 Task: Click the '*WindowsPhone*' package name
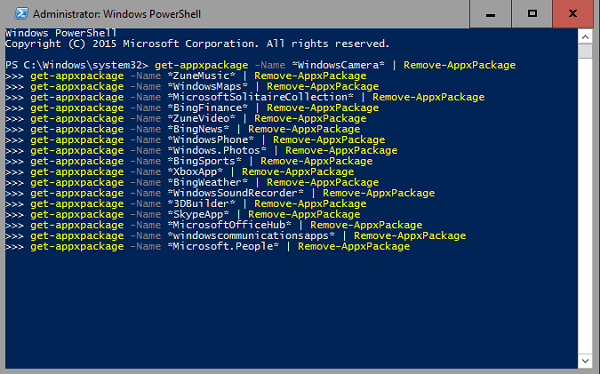(210, 140)
